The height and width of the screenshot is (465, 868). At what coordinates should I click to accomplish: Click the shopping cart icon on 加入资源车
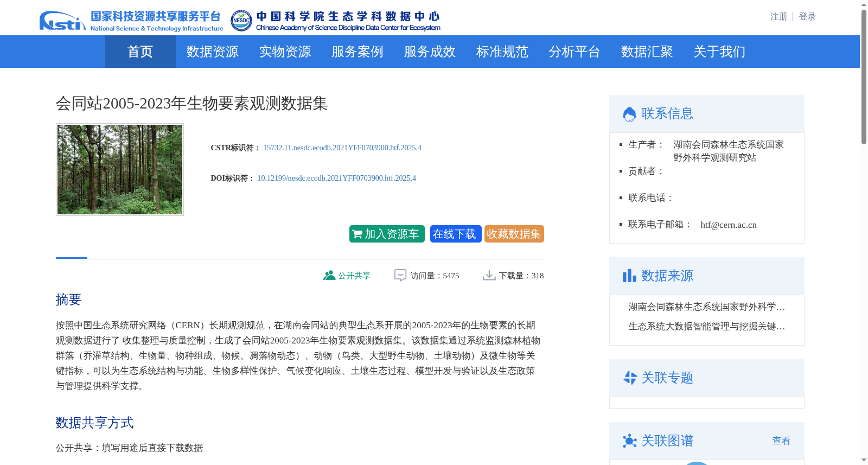coord(357,234)
